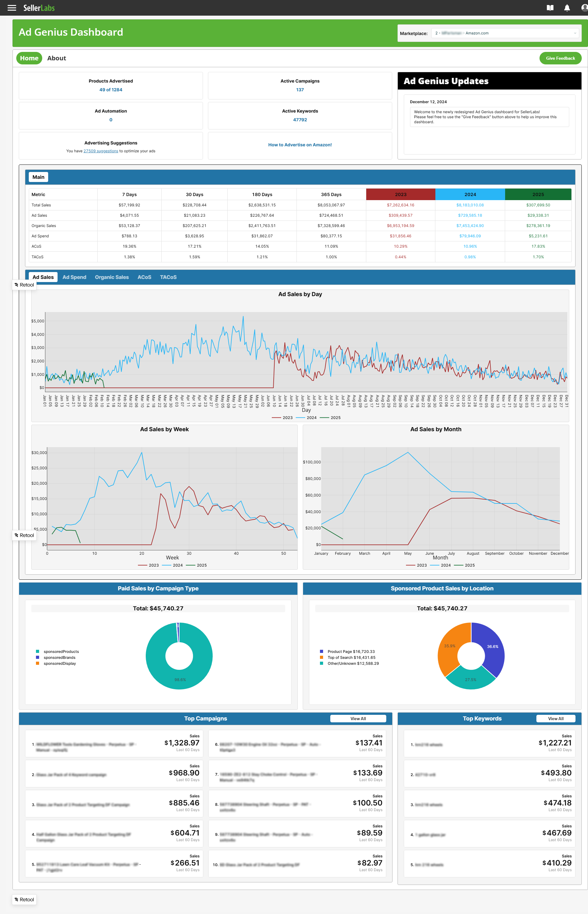The height and width of the screenshot is (914, 588).
Task: Switch to the ACoS chart tab
Action: (x=144, y=277)
